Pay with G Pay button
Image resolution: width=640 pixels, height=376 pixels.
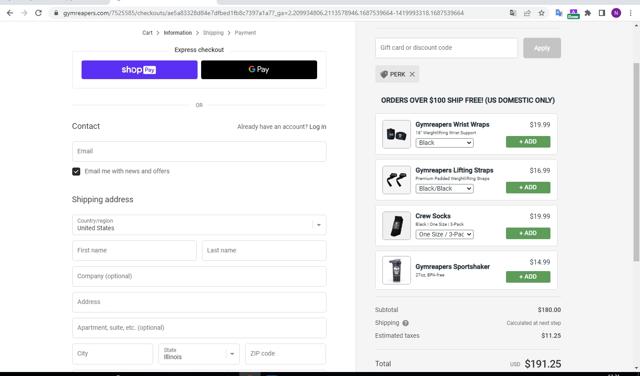click(259, 70)
